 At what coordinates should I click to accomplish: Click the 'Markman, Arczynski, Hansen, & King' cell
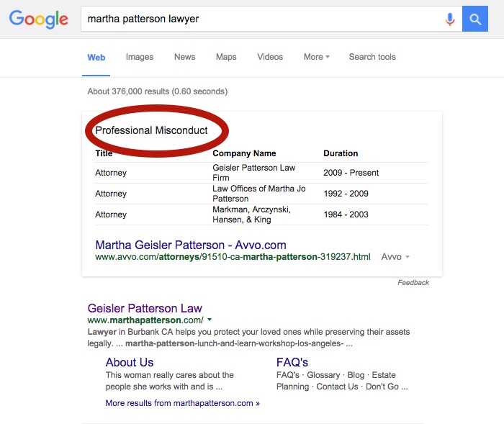pos(251,215)
